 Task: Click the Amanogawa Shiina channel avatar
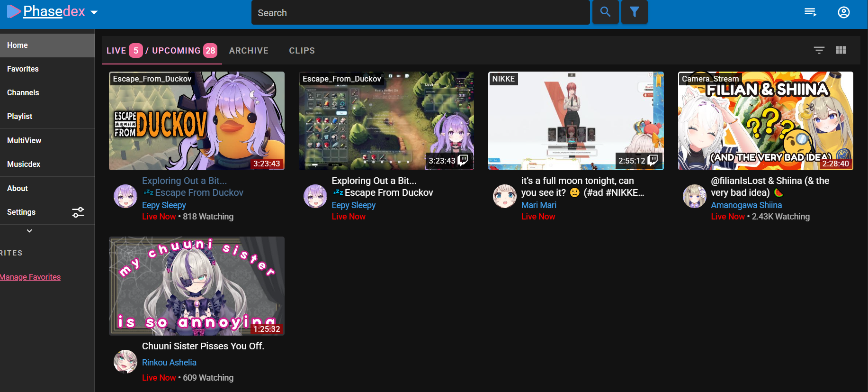pos(694,196)
